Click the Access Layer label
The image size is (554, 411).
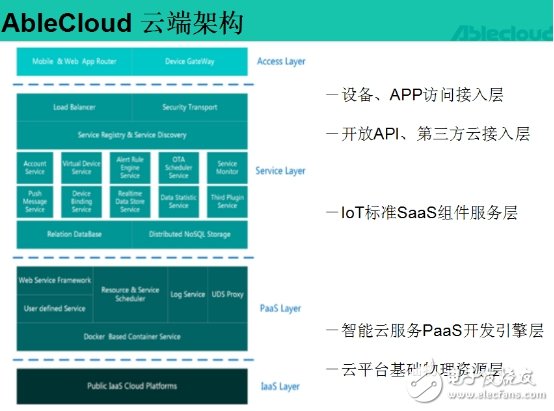click(x=281, y=61)
